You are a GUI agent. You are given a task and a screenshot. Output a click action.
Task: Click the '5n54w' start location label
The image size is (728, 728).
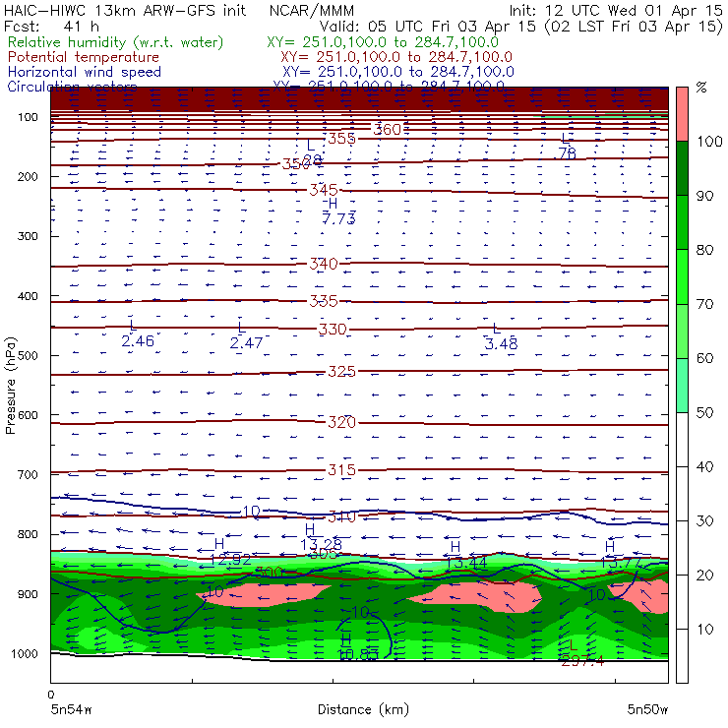[x=71, y=710]
